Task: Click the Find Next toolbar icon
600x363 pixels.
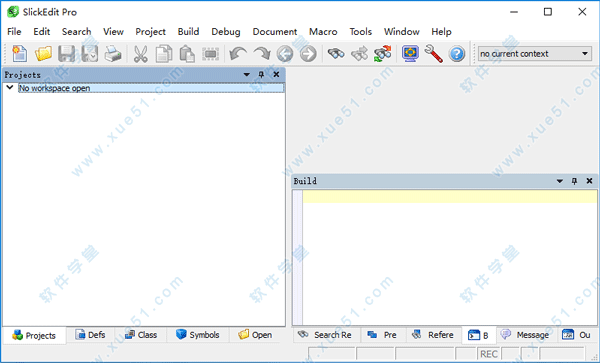Action: click(359, 54)
